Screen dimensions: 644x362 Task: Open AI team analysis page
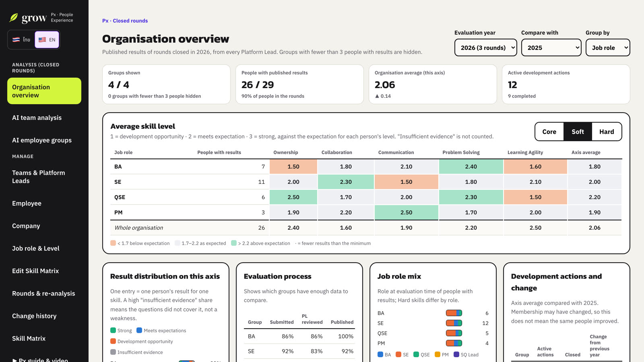click(x=44, y=118)
